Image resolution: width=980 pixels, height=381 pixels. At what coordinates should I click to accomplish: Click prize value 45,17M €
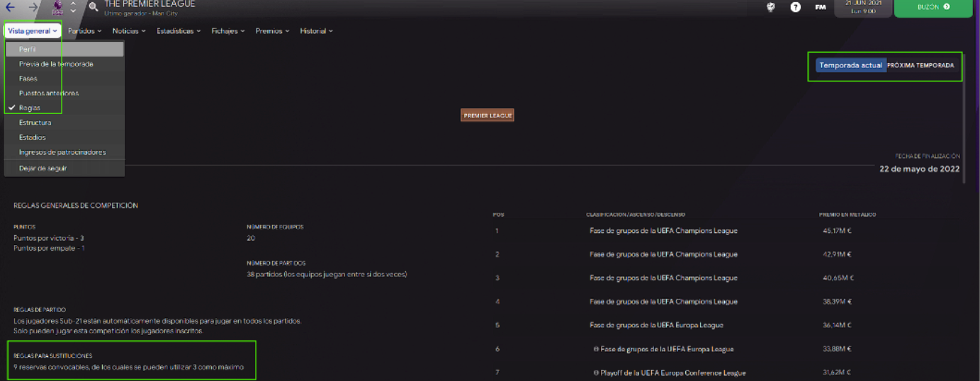[x=837, y=231]
